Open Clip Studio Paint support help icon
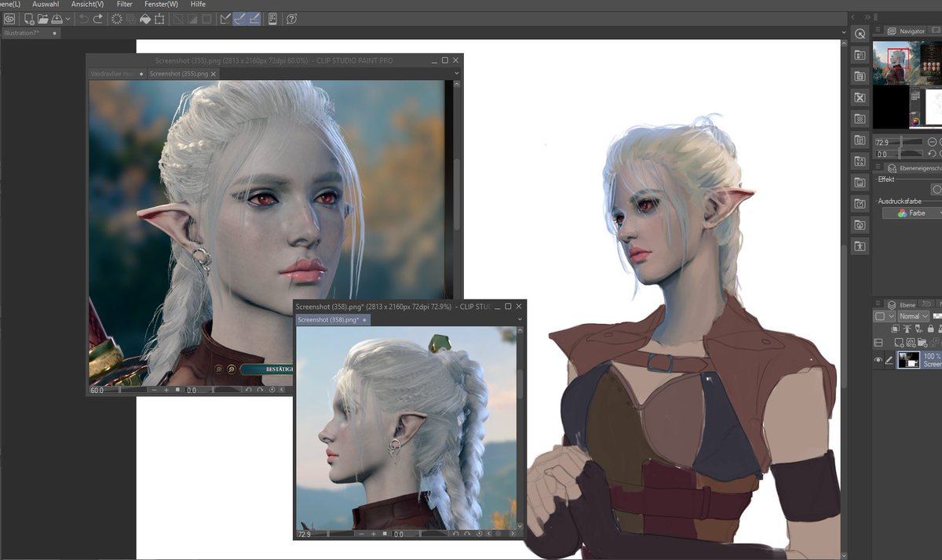The height and width of the screenshot is (560, 942). (x=291, y=19)
